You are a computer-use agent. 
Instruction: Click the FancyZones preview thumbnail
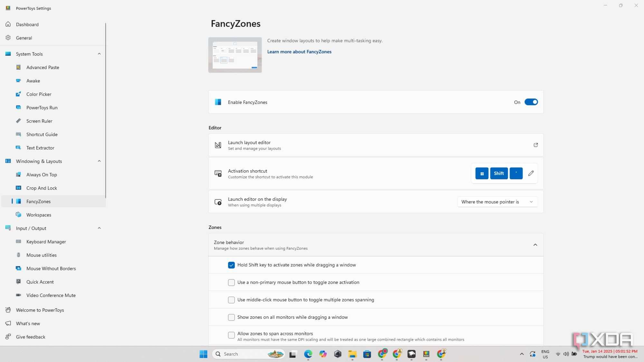235,55
